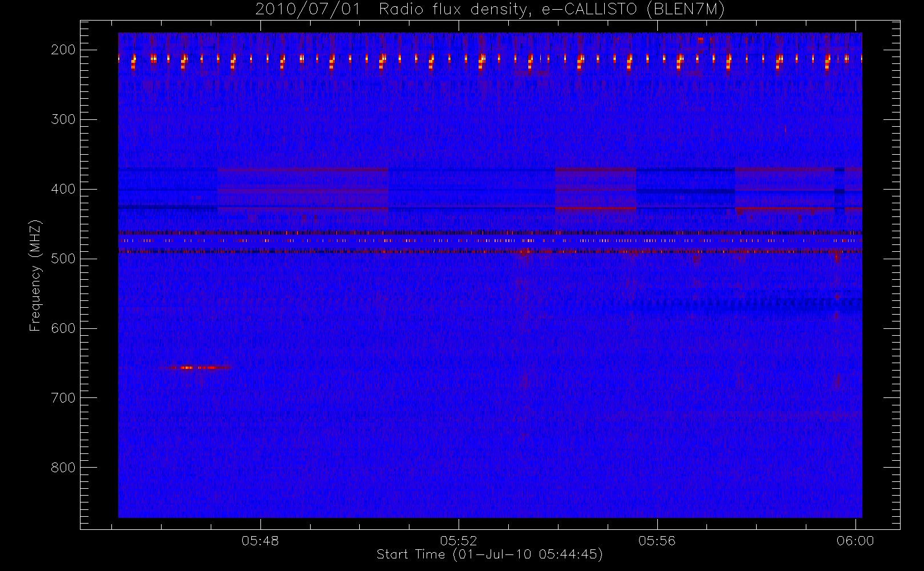Image resolution: width=924 pixels, height=571 pixels.
Task: Click the 05:56 time tick label
Action: [657, 541]
